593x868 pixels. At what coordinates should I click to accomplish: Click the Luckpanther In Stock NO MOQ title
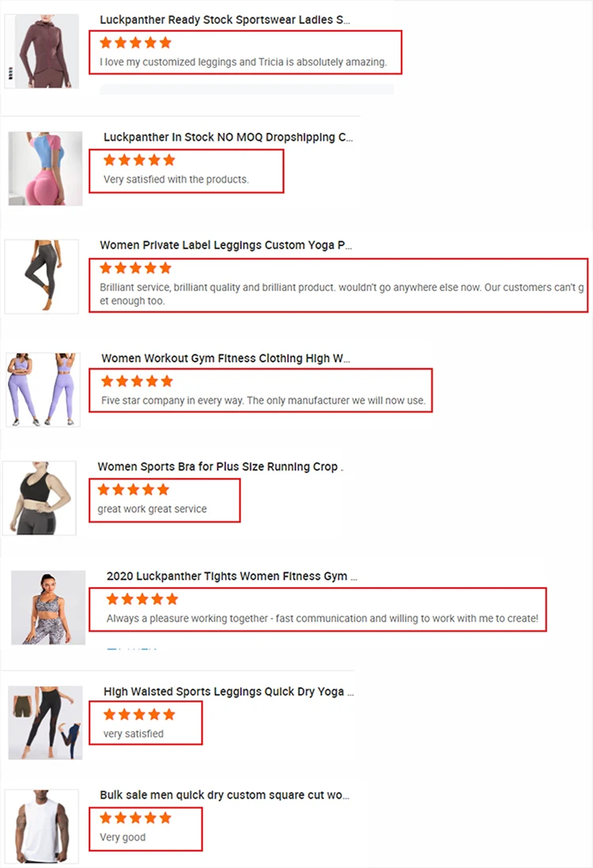pos(228,138)
